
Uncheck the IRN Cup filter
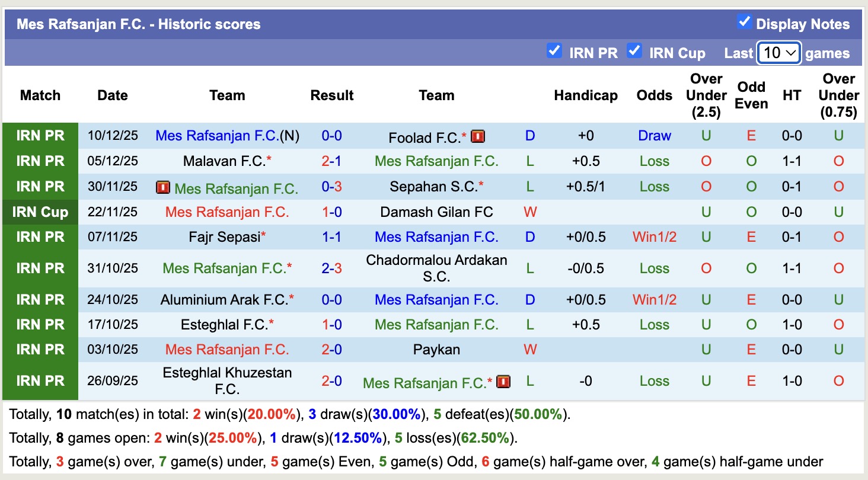click(x=634, y=51)
